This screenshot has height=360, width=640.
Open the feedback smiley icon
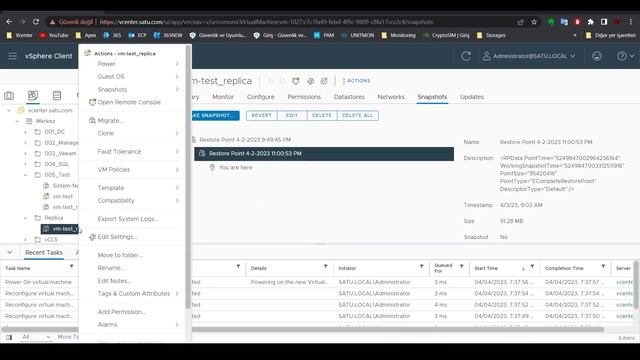(597, 56)
